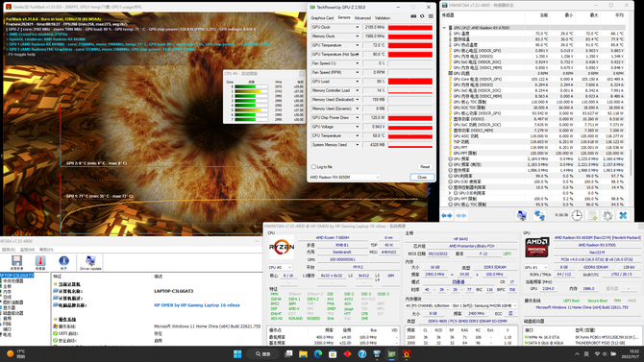The height and width of the screenshot is (362, 644).
Task: Open GPU-Z hamburger menu icon
Action: (x=431, y=16)
